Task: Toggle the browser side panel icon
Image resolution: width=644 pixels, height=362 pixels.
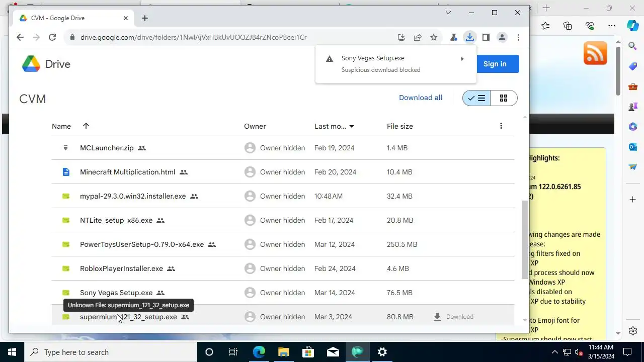Action: (486, 37)
